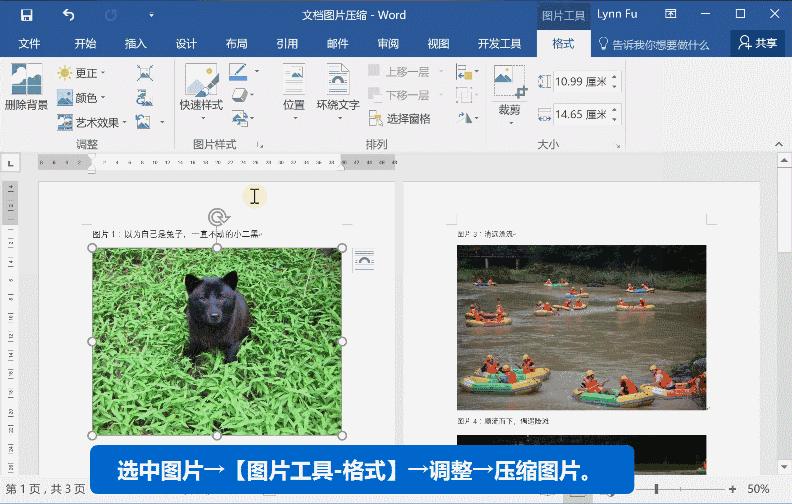The height and width of the screenshot is (504, 792).
Task: Click the picture effects icon
Action: [240, 95]
